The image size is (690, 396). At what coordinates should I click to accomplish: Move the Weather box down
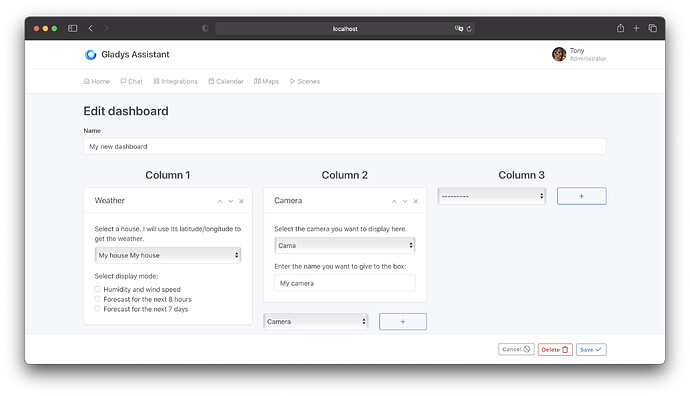tap(231, 201)
